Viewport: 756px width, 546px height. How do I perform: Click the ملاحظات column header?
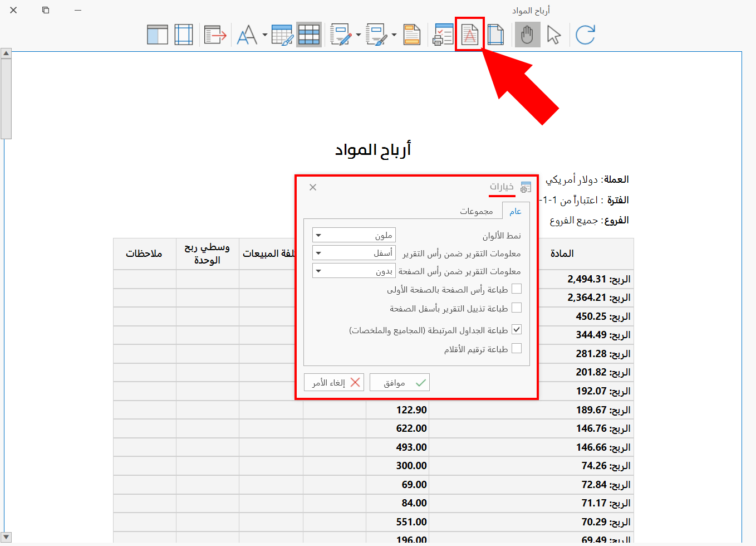[x=144, y=253]
